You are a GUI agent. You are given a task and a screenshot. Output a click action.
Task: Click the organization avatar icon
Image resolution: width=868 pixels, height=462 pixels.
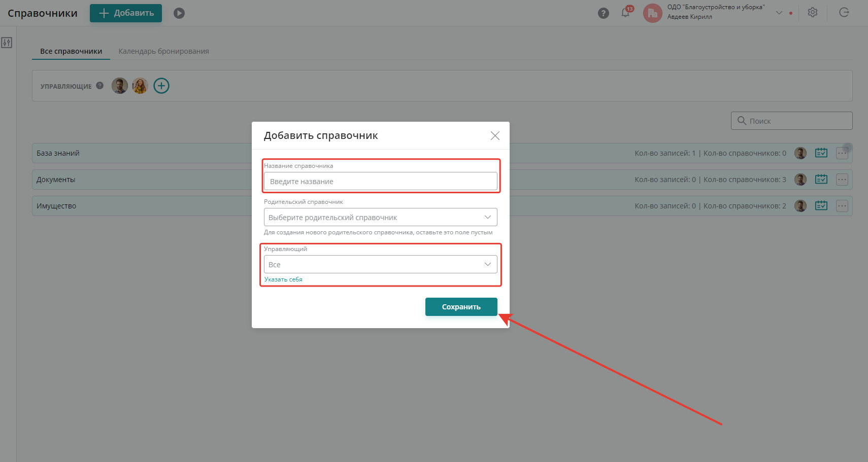point(653,13)
